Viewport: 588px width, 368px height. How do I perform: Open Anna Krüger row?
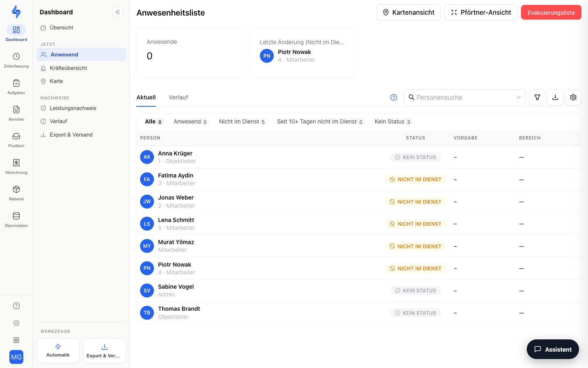click(359, 157)
